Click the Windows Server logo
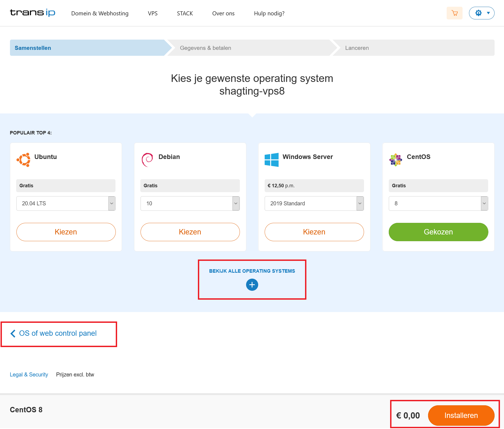Viewport: 504px width, 429px height. click(271, 160)
